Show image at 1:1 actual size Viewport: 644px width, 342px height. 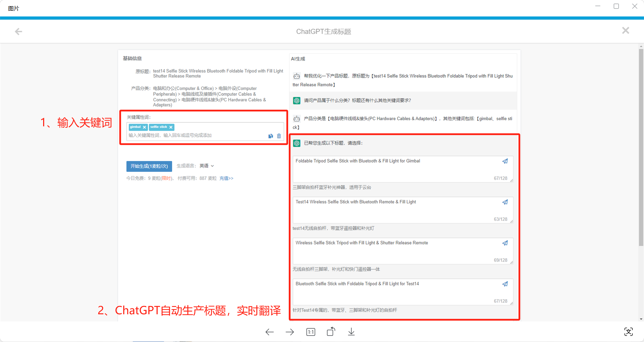point(311,332)
